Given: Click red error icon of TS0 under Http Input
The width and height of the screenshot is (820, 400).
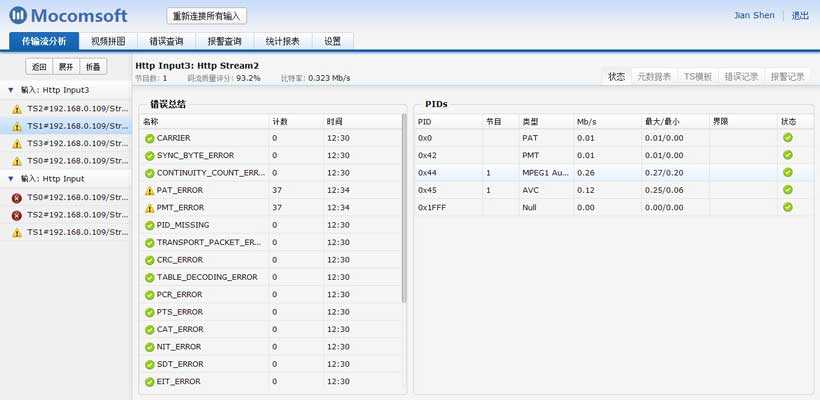Looking at the screenshot, I should [17, 198].
